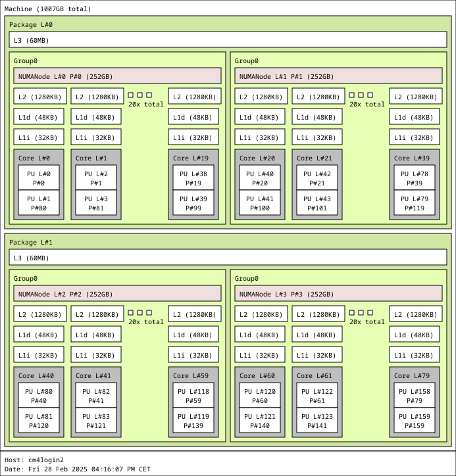
Task: Click the Core L#79 label
Action: click(409, 376)
